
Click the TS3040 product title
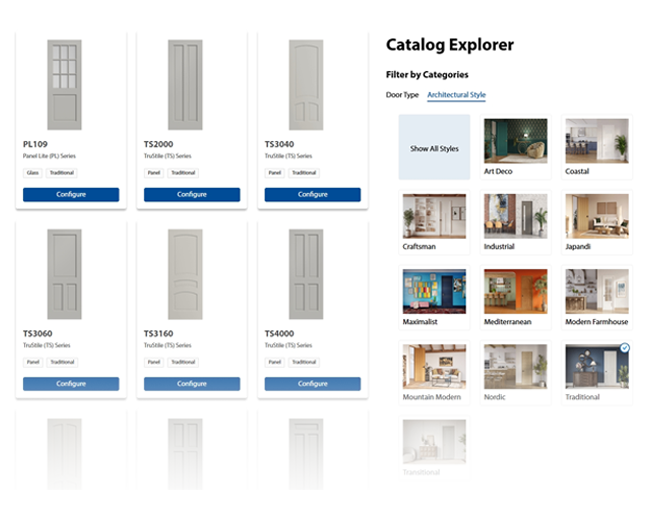point(279,144)
